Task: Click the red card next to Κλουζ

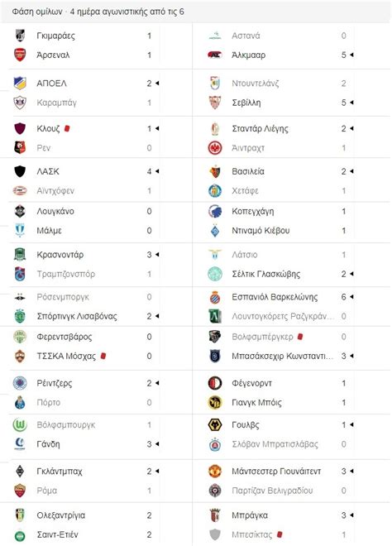Action: [67, 128]
